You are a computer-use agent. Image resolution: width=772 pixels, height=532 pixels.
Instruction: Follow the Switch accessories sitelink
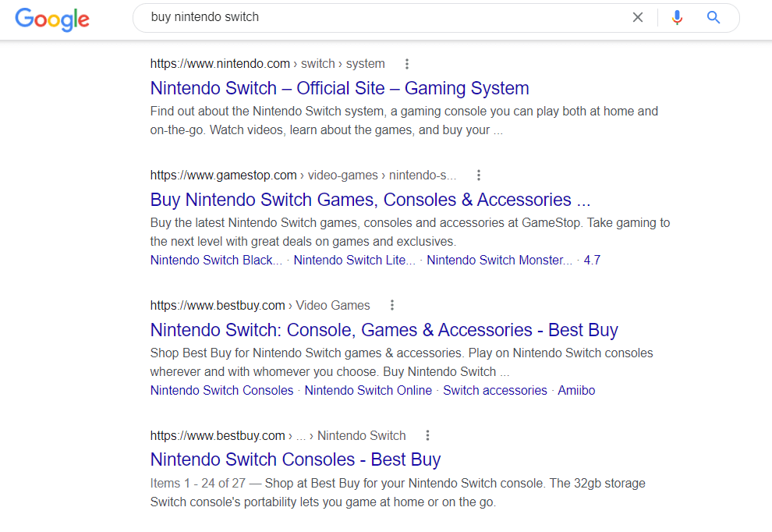[495, 391]
